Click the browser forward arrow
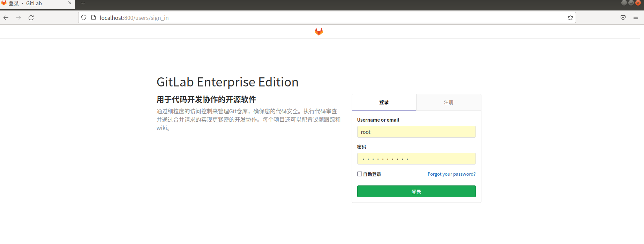Viewport: 644px width, 244px height. 18,18
